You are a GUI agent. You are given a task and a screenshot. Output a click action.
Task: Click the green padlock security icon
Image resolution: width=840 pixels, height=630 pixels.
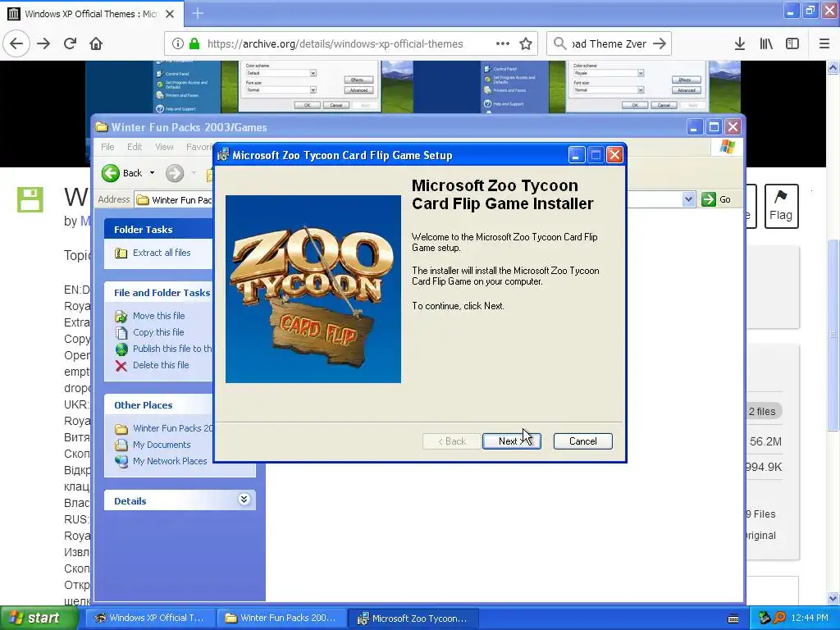[x=194, y=44]
